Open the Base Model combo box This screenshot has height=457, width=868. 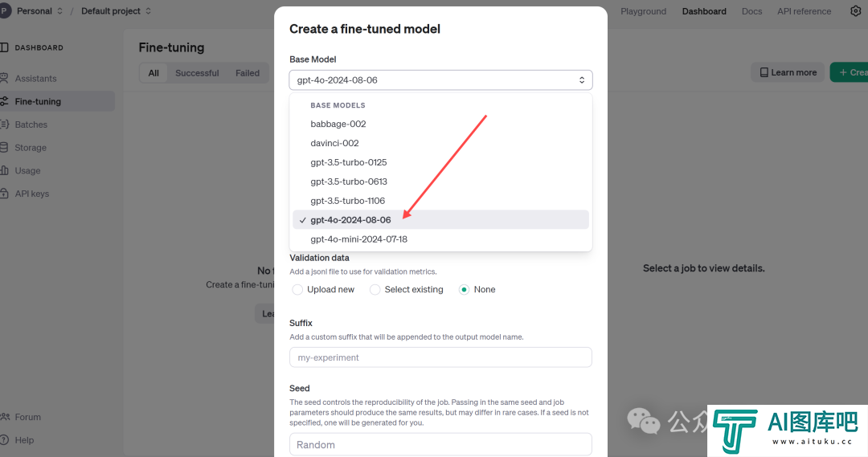pos(440,80)
